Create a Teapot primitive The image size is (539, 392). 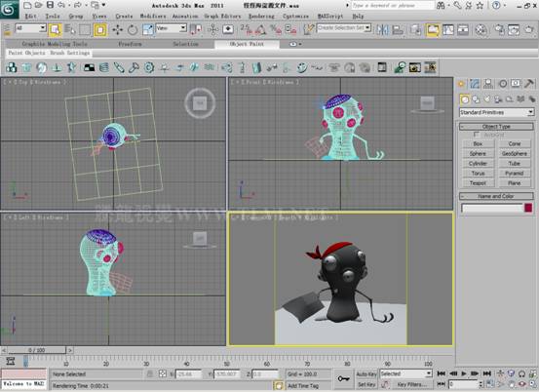point(478,183)
